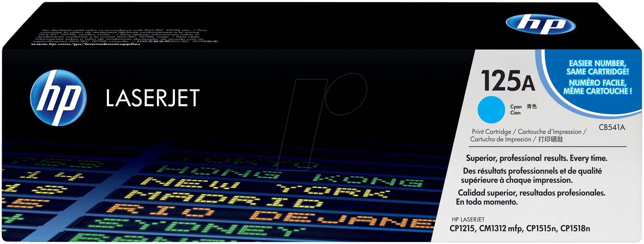Click the "CB541A" product code
The height and width of the screenshot is (244, 644).
click(x=612, y=128)
